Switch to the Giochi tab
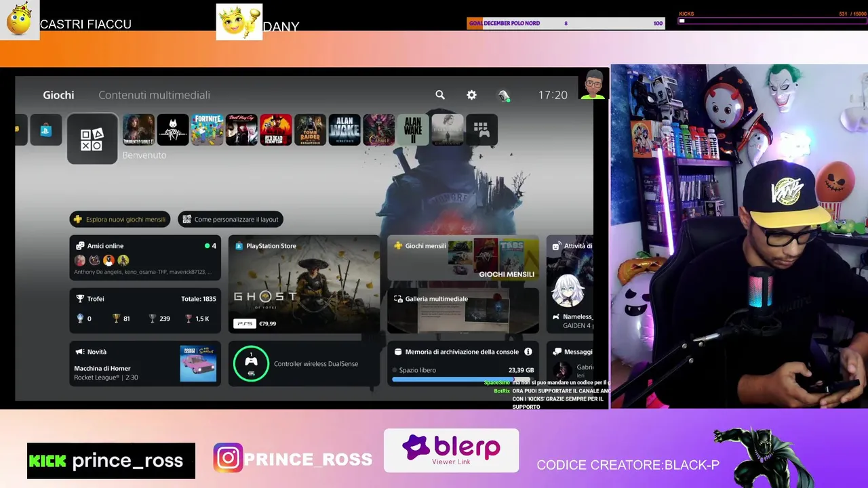The image size is (868, 488). (x=58, y=95)
